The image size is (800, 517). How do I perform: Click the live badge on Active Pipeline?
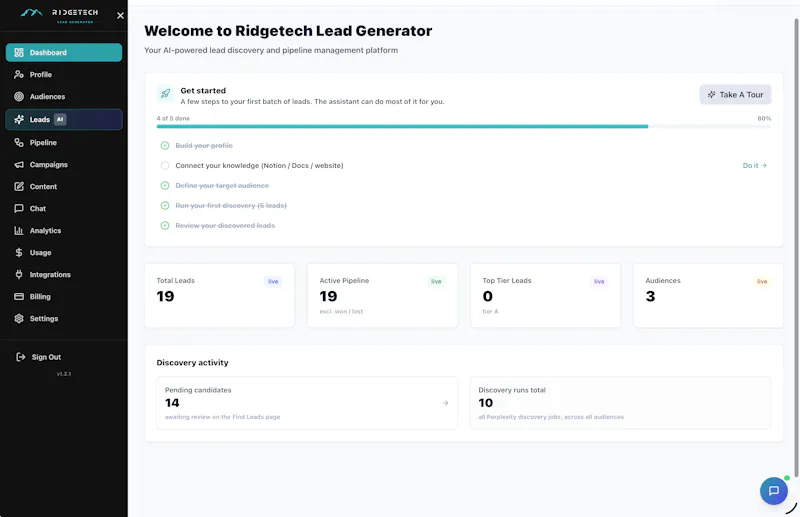pyautogui.click(x=436, y=281)
